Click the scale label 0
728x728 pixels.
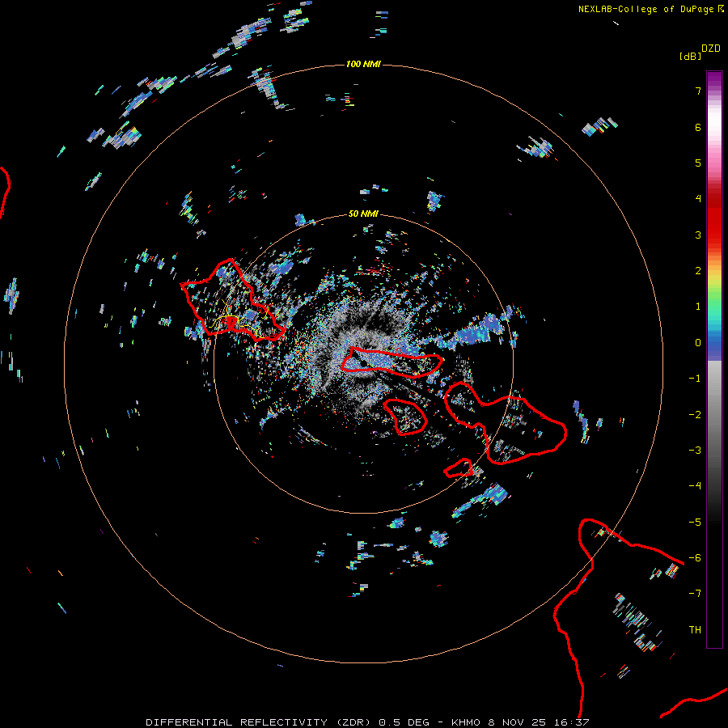coord(698,343)
